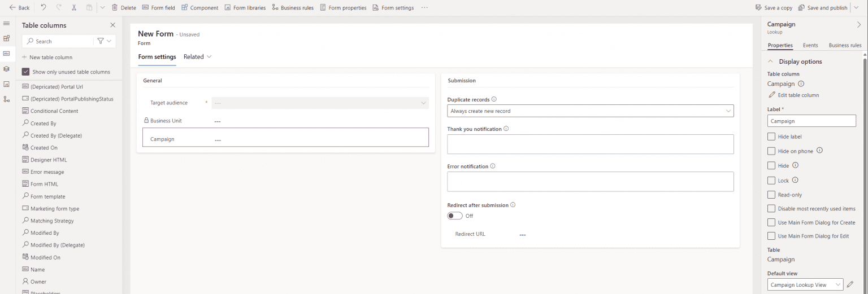Screen dimensions: 868x294
Task: Click the Label text field
Action: [811, 121]
